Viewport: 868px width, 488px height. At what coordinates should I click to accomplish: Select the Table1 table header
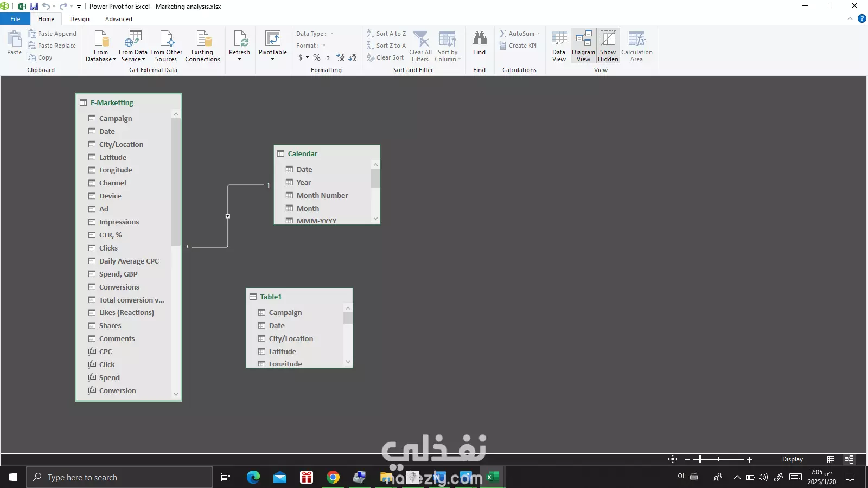pyautogui.click(x=299, y=297)
